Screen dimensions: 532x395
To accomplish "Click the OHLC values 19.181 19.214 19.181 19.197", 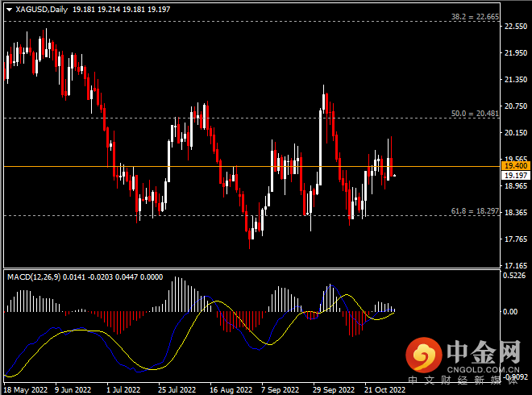I will pyautogui.click(x=121, y=10).
